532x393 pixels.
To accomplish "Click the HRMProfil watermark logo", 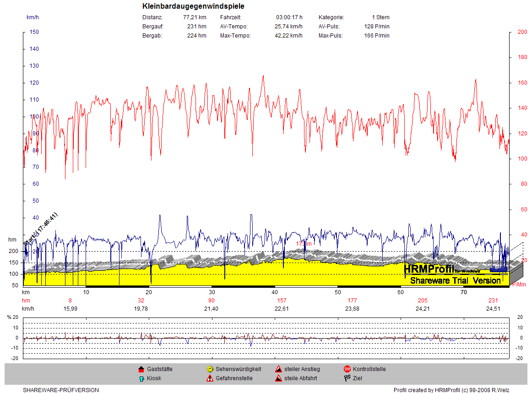I will click(x=429, y=269).
